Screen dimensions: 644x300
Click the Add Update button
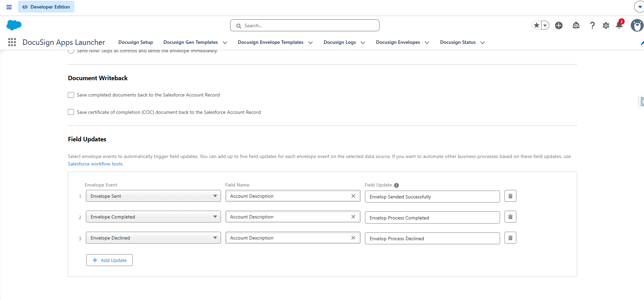pos(109,260)
